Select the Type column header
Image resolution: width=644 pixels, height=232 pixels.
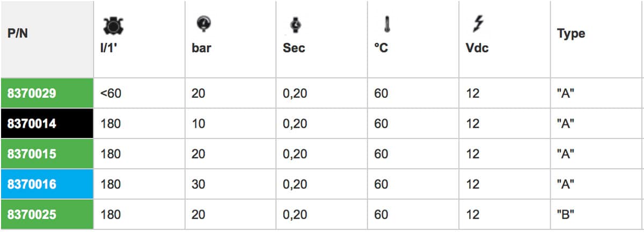pyautogui.click(x=571, y=33)
